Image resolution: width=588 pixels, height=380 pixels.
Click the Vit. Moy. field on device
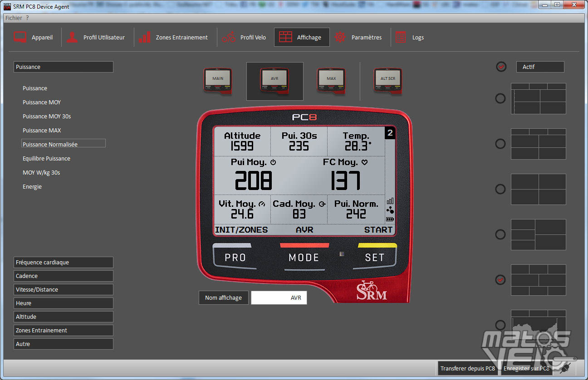tap(242, 209)
